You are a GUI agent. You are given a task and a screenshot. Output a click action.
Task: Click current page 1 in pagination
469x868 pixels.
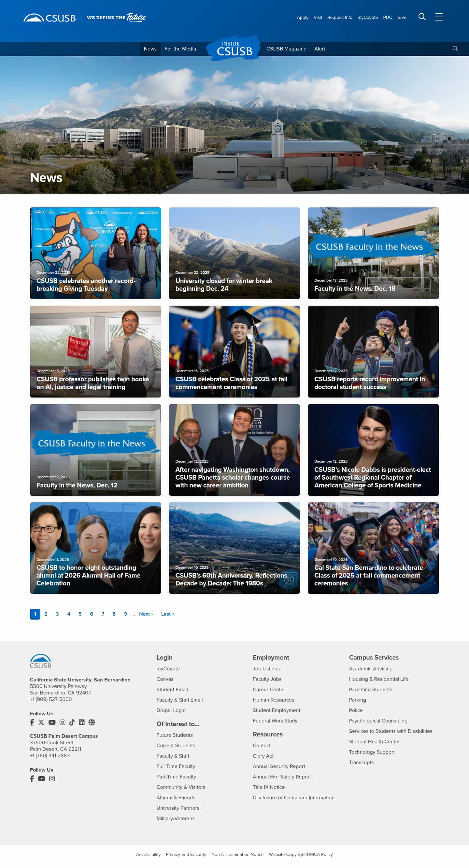(x=35, y=614)
